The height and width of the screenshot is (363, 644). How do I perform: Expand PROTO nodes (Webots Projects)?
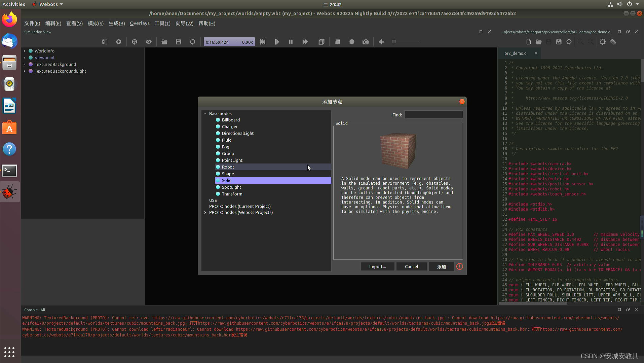[x=205, y=212]
